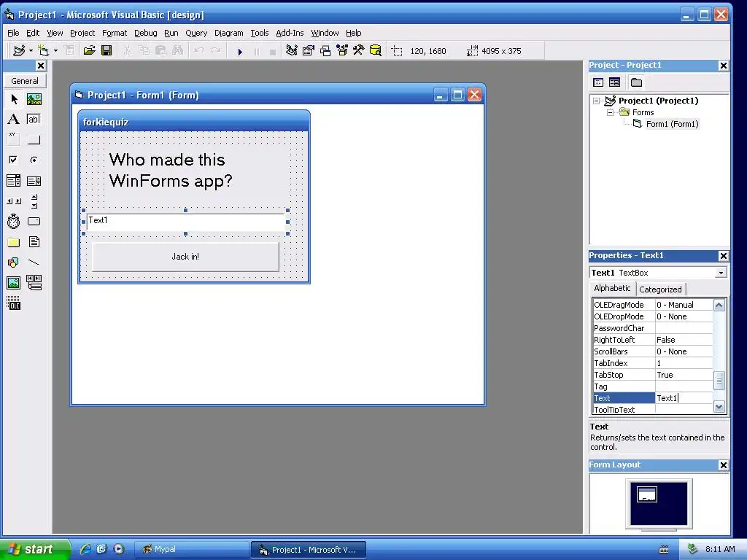Viewport: 747px width, 560px height.
Task: Click the Text property value field
Action: 684,398
